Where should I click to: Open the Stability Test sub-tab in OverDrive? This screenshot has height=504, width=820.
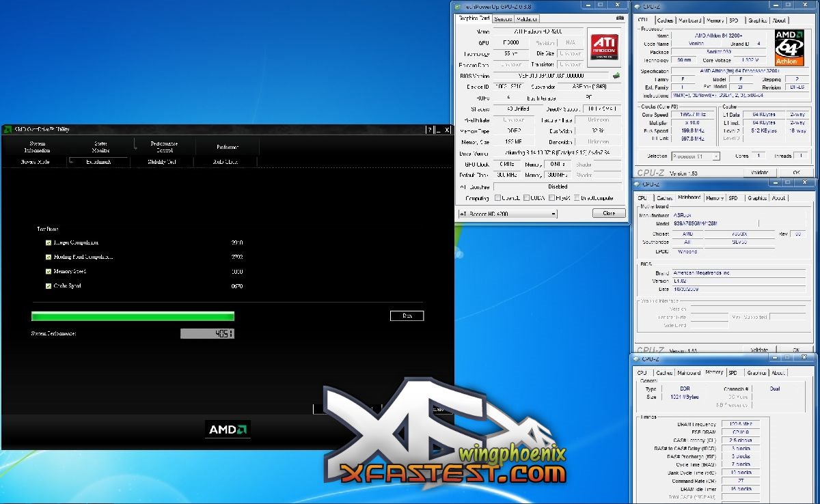coord(162,162)
